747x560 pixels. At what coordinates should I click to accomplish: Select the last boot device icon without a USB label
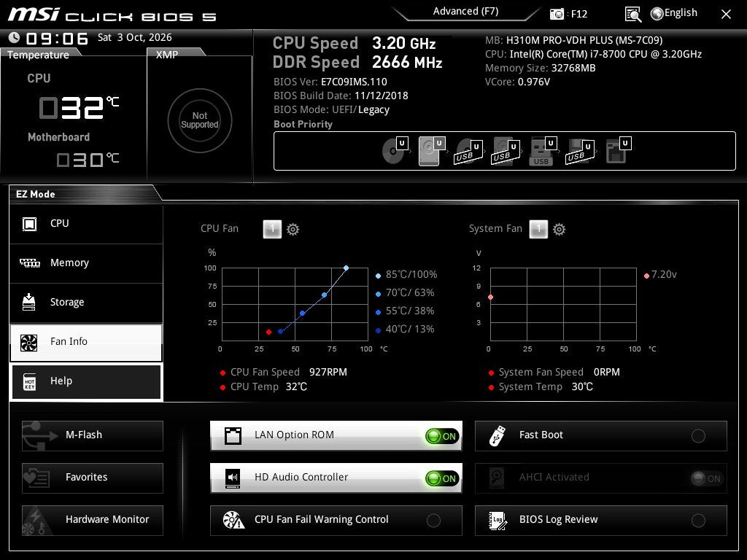pos(618,150)
